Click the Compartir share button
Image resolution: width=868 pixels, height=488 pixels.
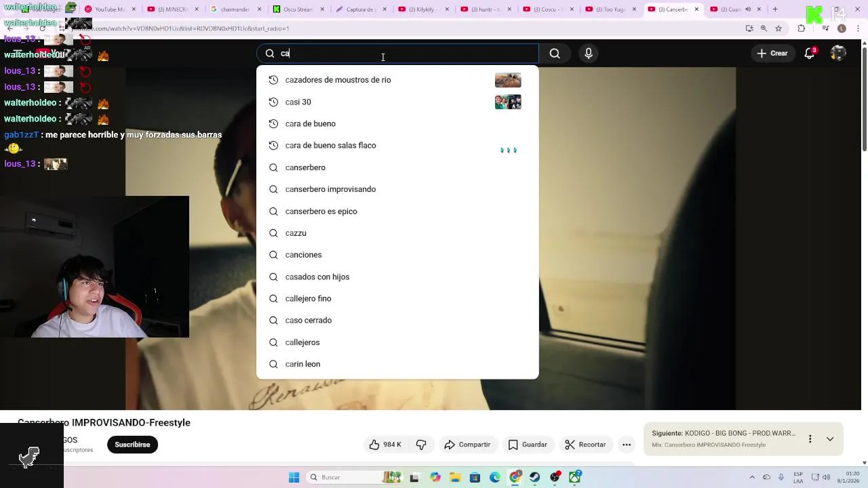(467, 445)
